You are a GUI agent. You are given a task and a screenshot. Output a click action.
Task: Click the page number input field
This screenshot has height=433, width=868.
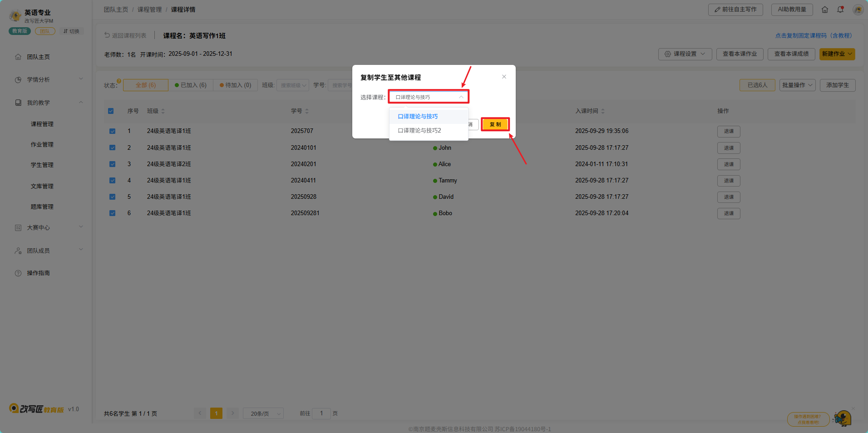click(x=321, y=413)
